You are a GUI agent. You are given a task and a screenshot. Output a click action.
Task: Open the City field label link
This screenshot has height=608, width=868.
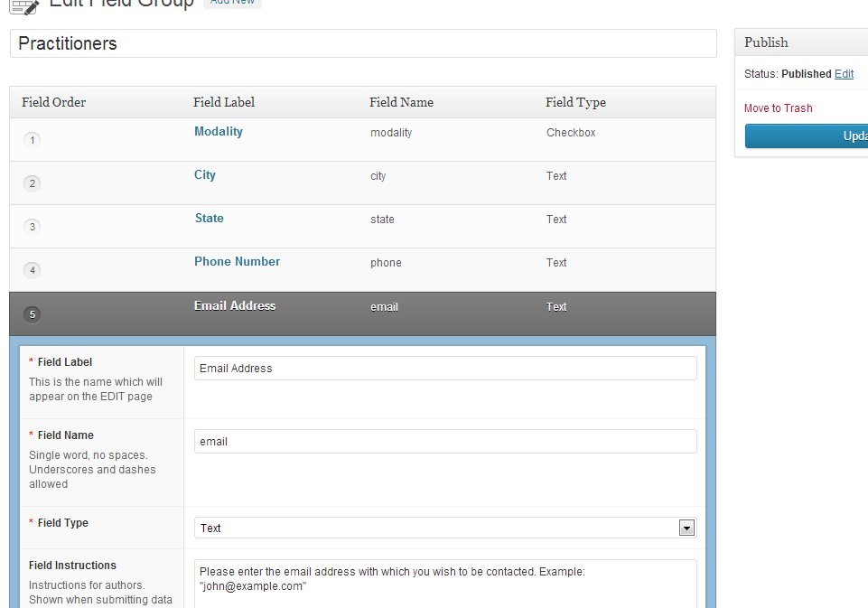pos(204,174)
